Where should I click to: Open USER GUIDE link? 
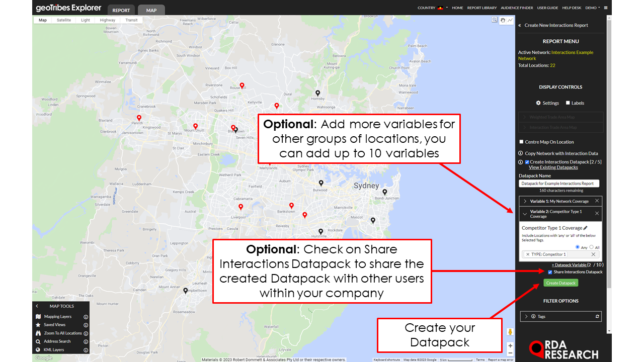point(547,8)
